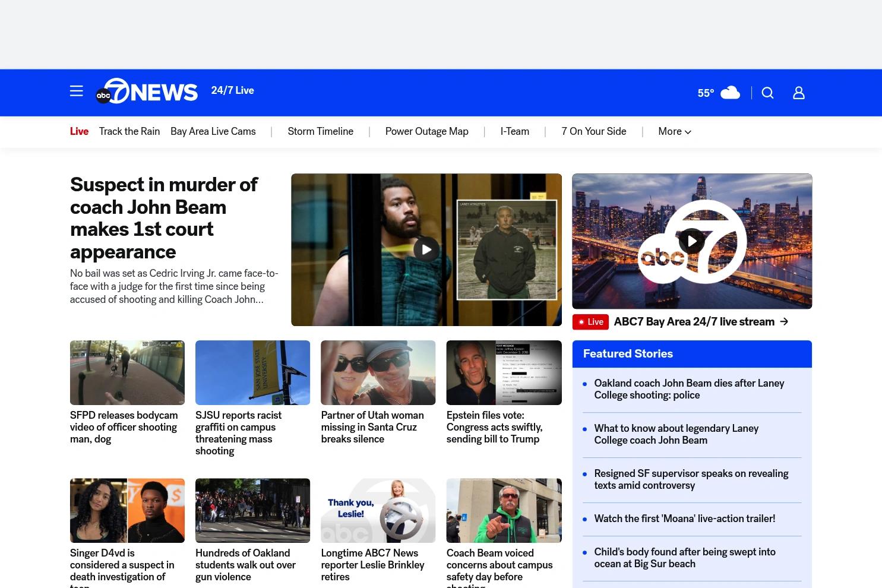Open missing Utah woman couple thumbnail
This screenshot has width=882, height=588.
[x=378, y=372]
